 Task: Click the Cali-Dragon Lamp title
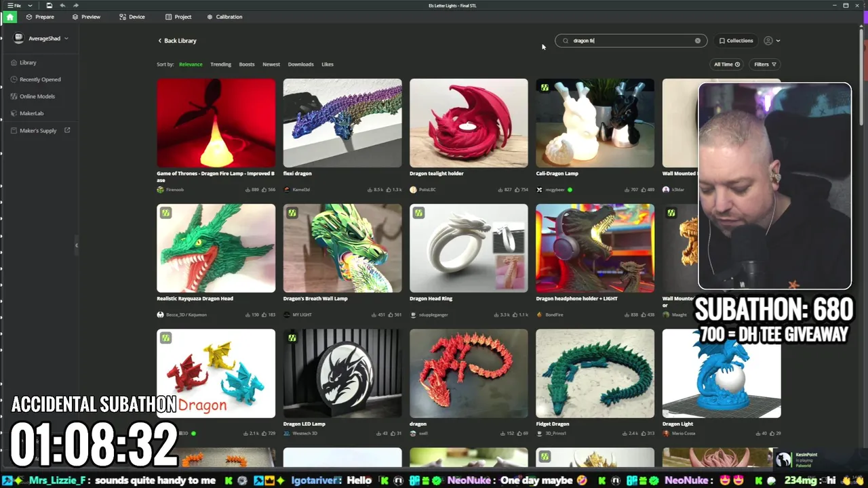(x=557, y=174)
